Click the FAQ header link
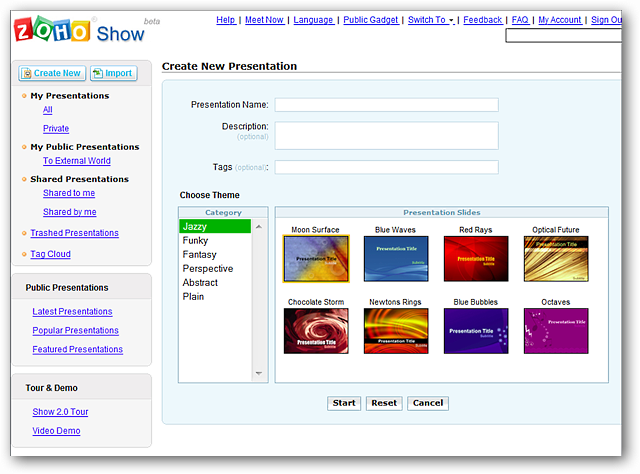Screen dimensions: 640x474 520,20
